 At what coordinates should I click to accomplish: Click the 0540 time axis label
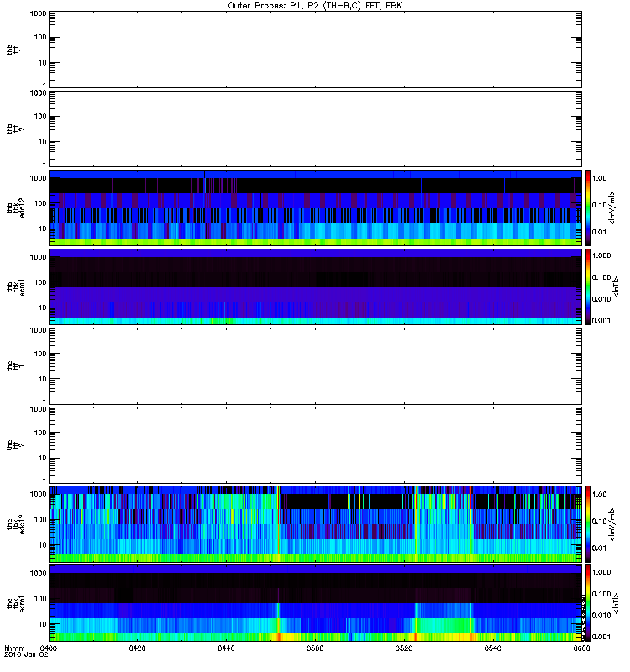point(493,648)
